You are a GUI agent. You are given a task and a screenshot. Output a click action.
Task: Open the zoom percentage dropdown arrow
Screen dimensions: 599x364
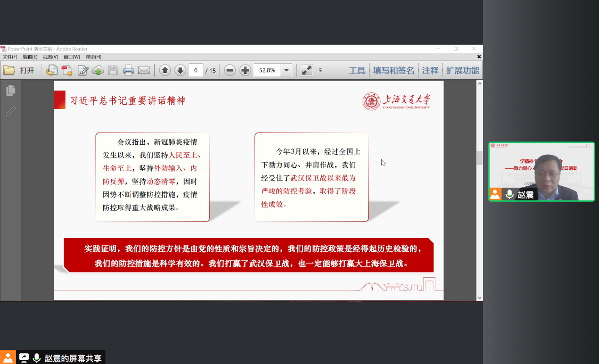[286, 70]
